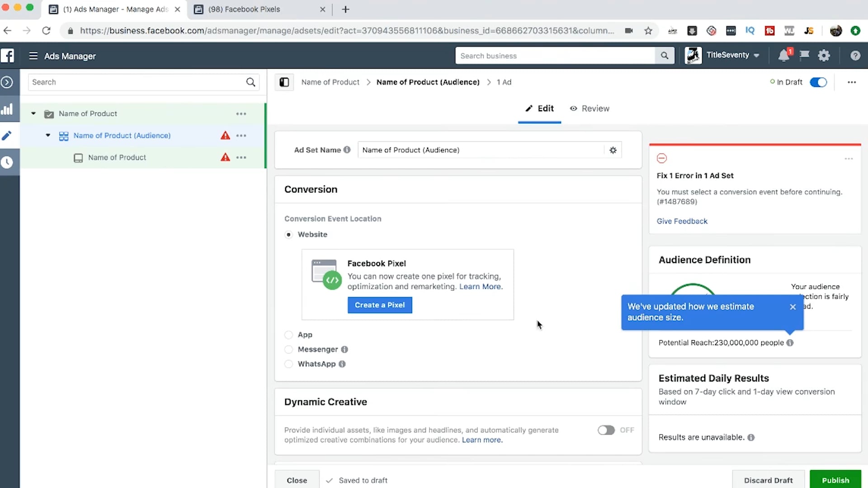
Task: Select the Messenger conversion location
Action: tap(288, 349)
